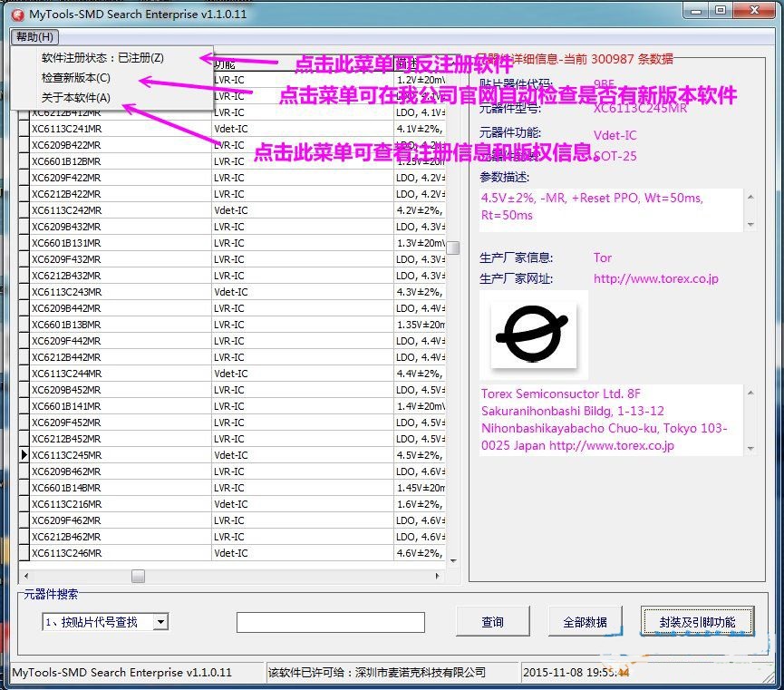The width and height of the screenshot is (784, 690).
Task: Click the 封装及引脚功能 button
Action: (697, 621)
